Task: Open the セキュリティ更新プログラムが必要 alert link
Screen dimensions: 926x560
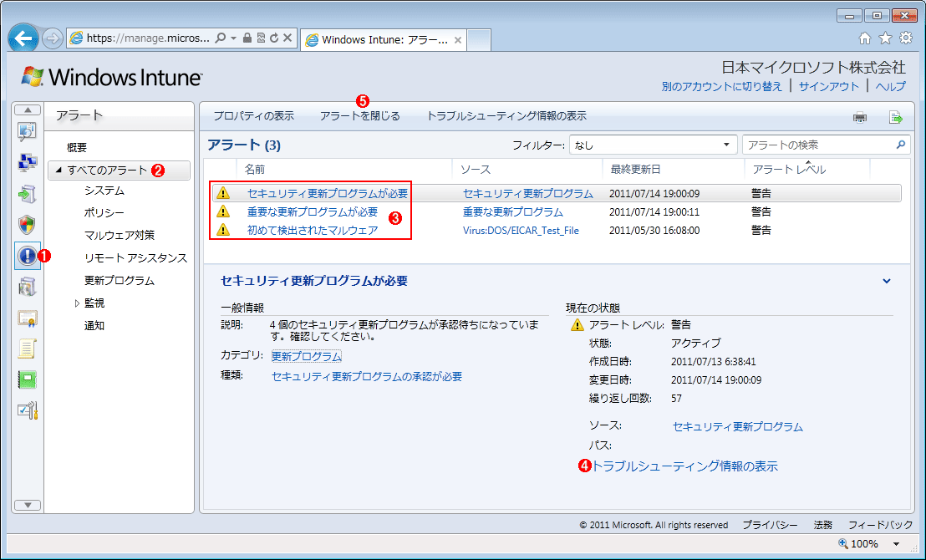Action: [x=327, y=194]
